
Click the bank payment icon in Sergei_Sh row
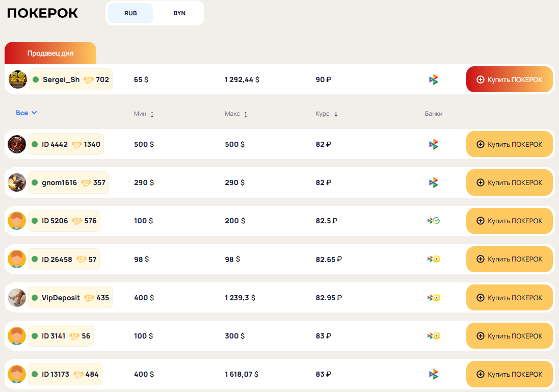[x=433, y=80]
